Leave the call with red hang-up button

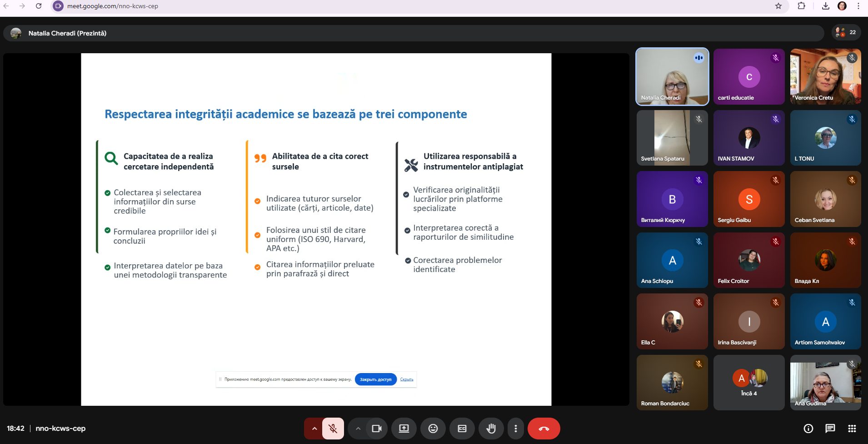point(544,429)
